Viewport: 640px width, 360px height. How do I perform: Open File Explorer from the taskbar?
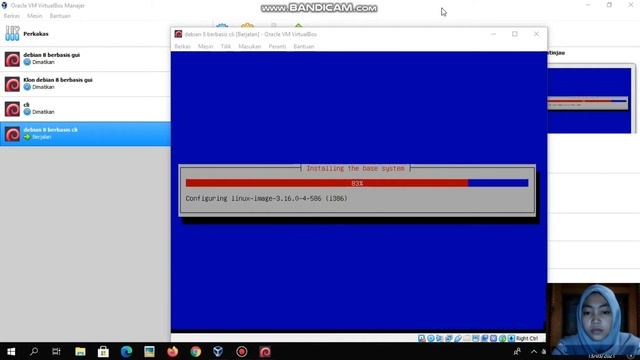point(80,351)
